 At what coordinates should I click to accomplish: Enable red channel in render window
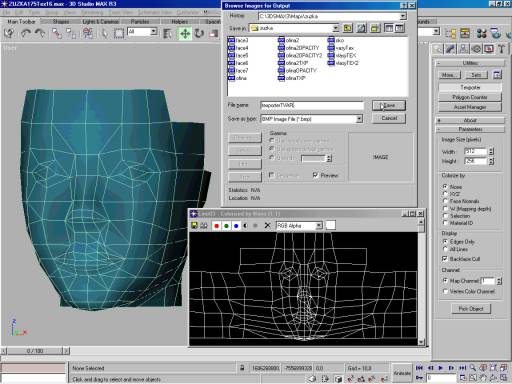(x=216, y=226)
